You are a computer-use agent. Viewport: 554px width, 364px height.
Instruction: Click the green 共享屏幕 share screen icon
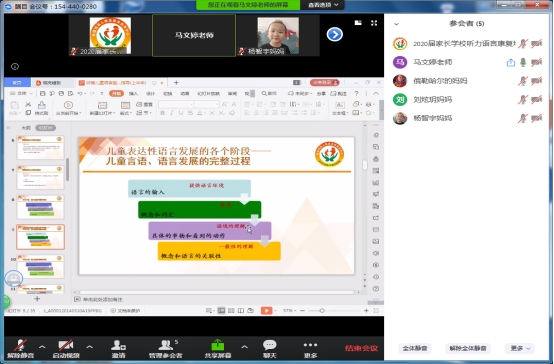pyautogui.click(x=218, y=345)
